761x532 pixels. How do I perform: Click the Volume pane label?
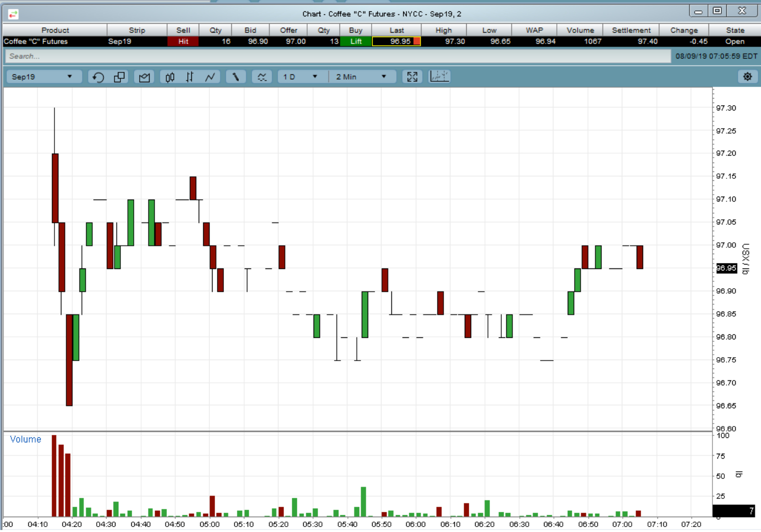[25, 439]
